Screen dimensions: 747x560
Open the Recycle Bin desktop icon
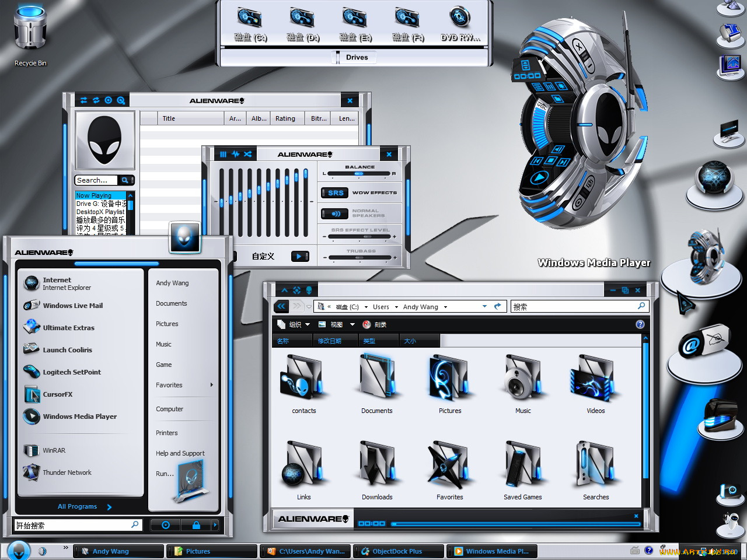pos(30,35)
